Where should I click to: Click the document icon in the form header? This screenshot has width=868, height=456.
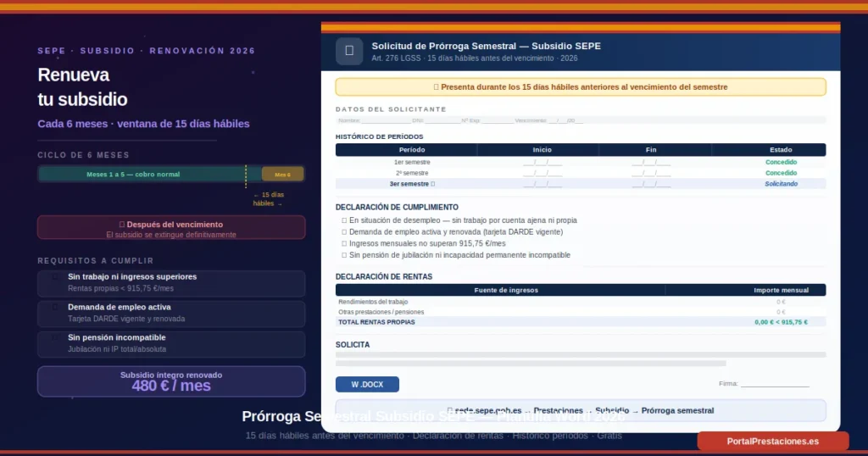coord(349,51)
